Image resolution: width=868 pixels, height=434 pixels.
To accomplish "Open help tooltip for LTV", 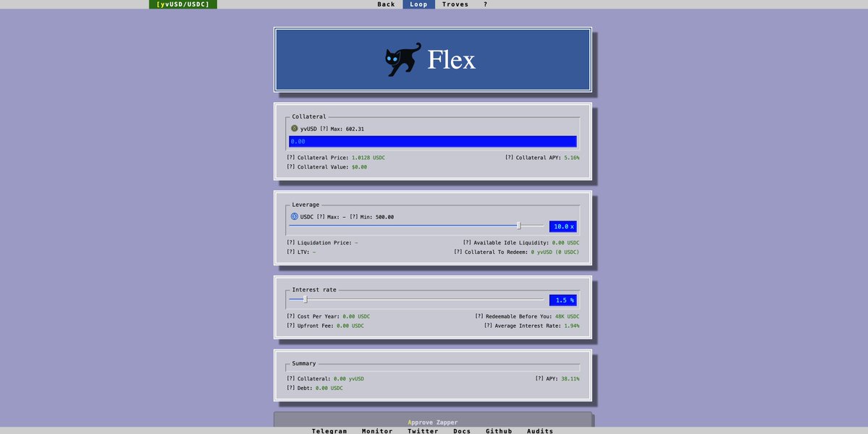I will click(x=290, y=252).
